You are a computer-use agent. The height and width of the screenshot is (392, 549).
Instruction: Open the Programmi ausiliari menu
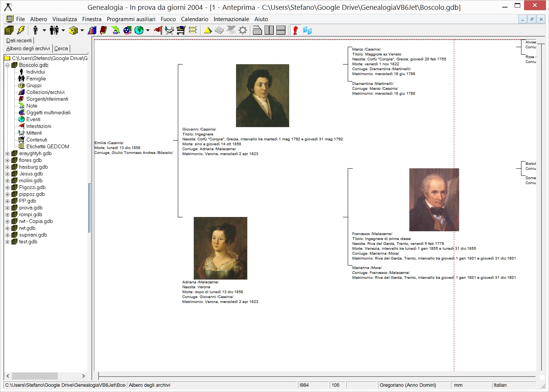[131, 19]
